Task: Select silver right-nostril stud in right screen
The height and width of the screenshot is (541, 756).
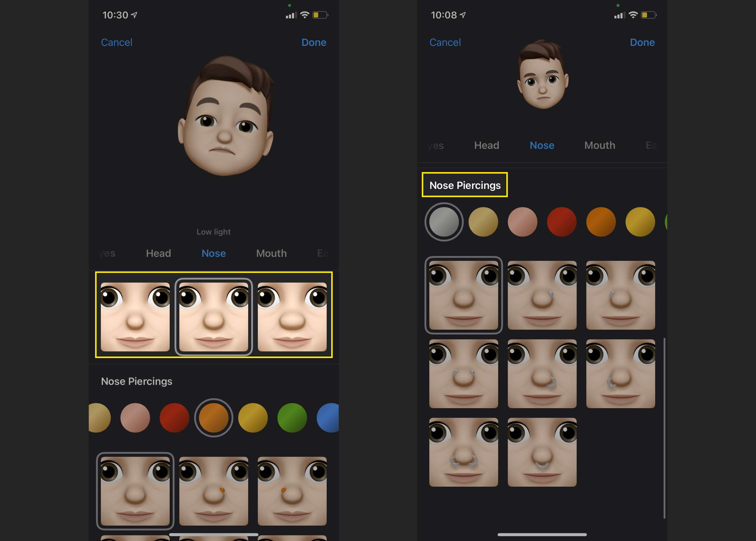Action: pos(542,295)
